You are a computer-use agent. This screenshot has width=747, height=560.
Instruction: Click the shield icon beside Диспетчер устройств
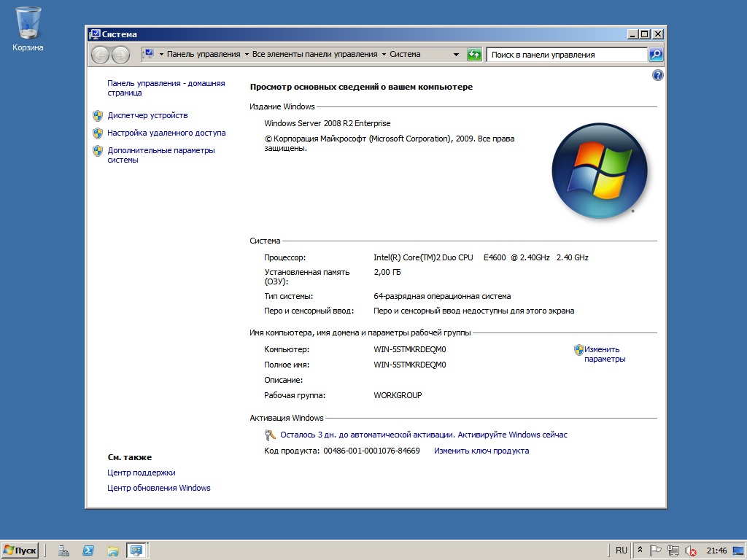point(98,116)
